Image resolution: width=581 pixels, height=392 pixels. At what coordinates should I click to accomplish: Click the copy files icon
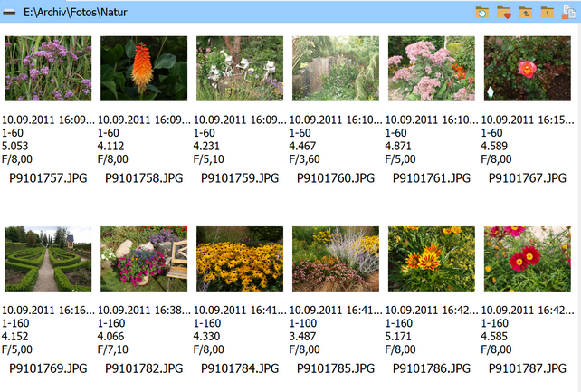569,12
